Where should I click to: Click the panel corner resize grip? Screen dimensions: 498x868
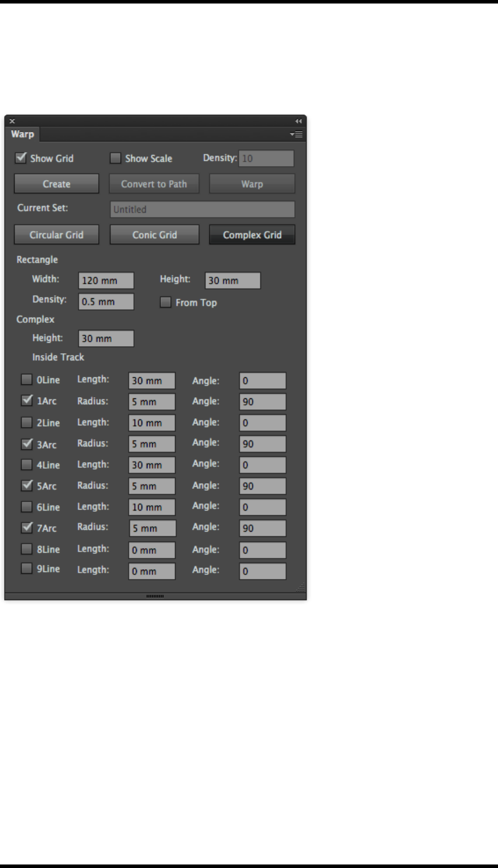click(x=301, y=587)
